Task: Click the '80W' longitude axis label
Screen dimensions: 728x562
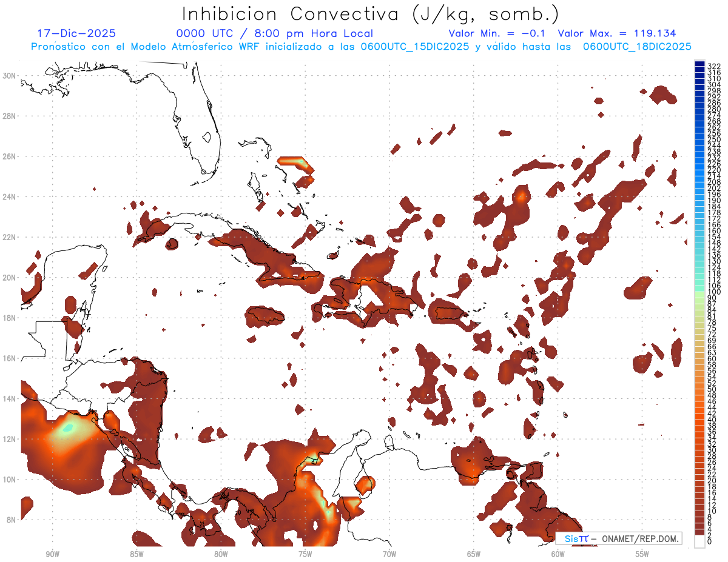Action: pyautogui.click(x=221, y=555)
